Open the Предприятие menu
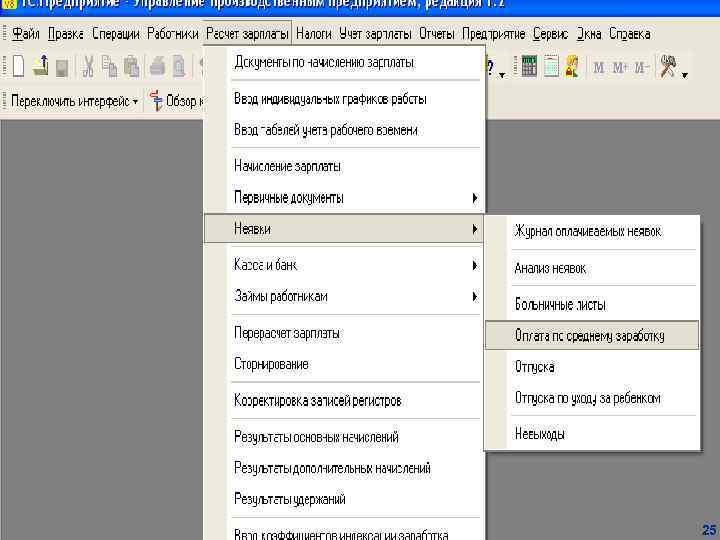This screenshot has width=720, height=540. (x=494, y=34)
